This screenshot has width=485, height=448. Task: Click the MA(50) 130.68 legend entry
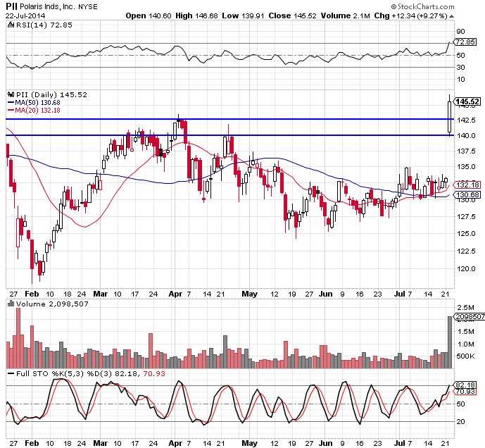[x=34, y=102]
